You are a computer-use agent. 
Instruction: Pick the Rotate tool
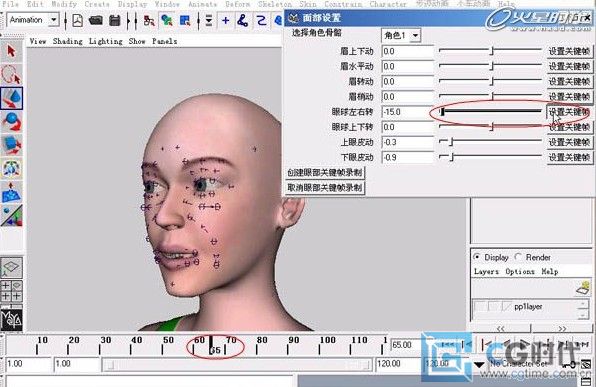(x=11, y=121)
